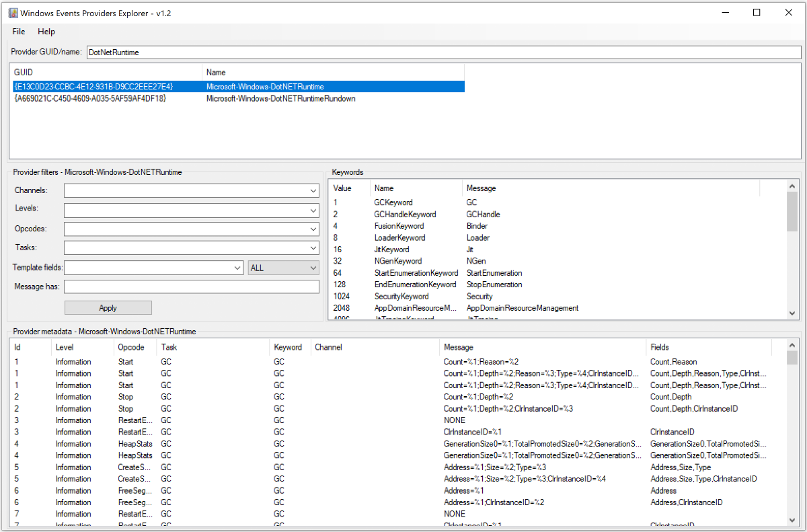This screenshot has width=807, height=532.
Task: Minimize the Windows Events Providers Explorer window
Action: click(x=726, y=12)
